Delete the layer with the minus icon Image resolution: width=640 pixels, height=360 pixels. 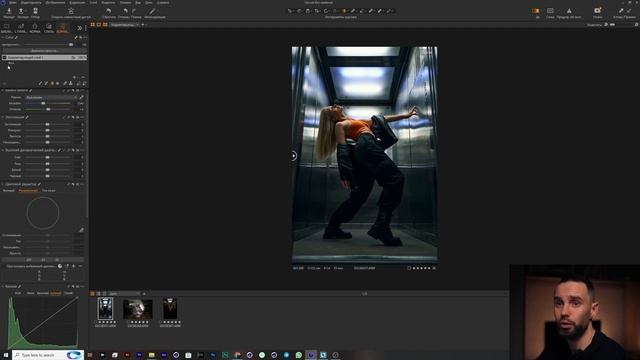click(x=83, y=77)
